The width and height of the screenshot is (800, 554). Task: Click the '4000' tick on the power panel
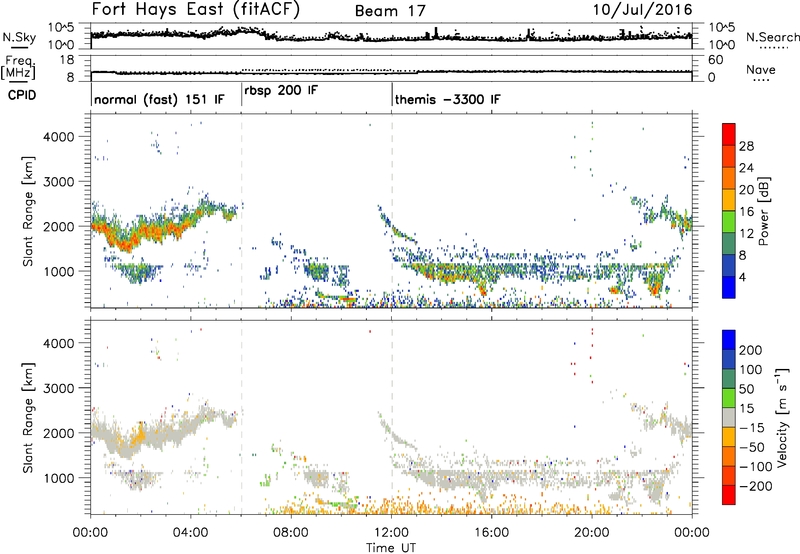click(x=59, y=137)
